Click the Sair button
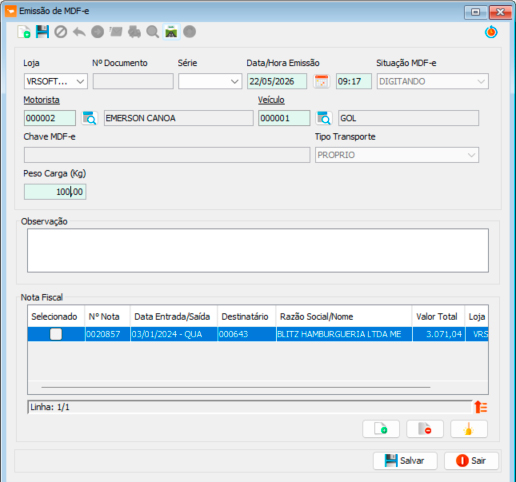 tap(471, 461)
